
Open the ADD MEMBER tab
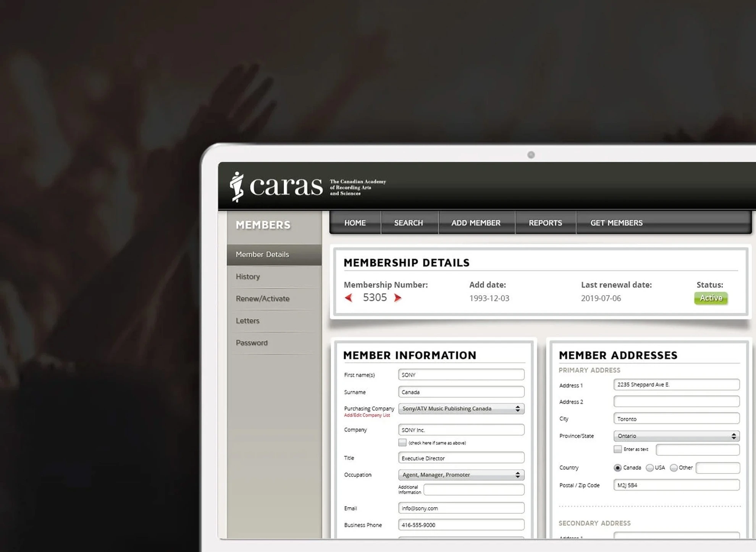point(476,223)
